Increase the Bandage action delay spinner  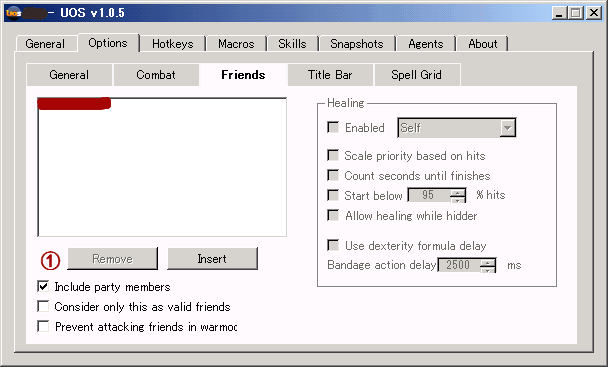point(488,262)
